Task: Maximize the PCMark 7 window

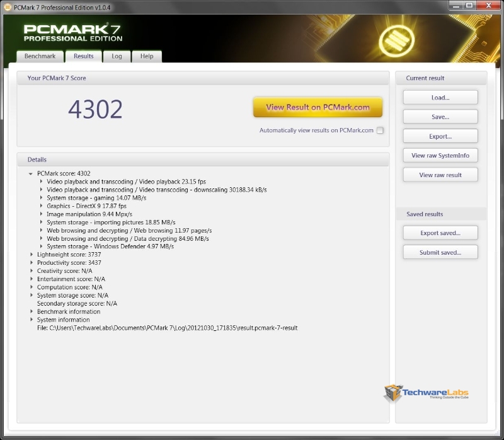Action: coord(469,6)
